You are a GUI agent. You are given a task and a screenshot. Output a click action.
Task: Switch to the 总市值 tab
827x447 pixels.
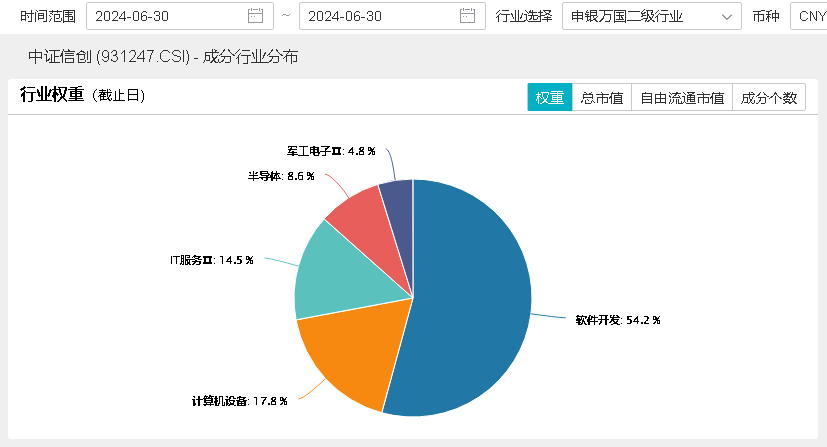coord(602,98)
